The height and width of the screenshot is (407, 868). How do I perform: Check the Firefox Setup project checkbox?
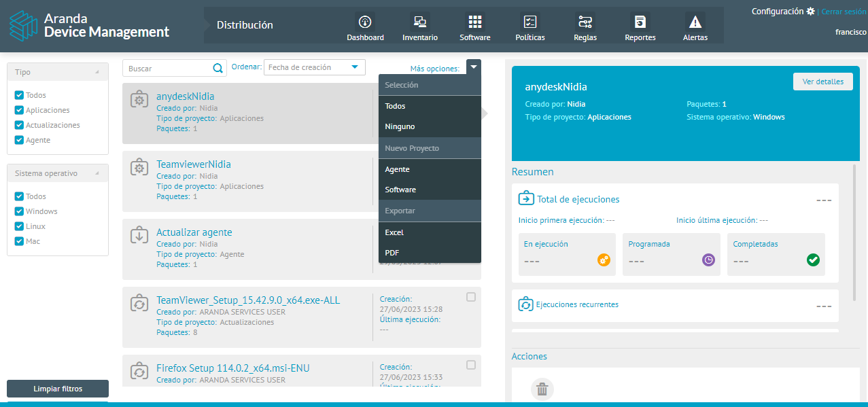click(x=471, y=365)
